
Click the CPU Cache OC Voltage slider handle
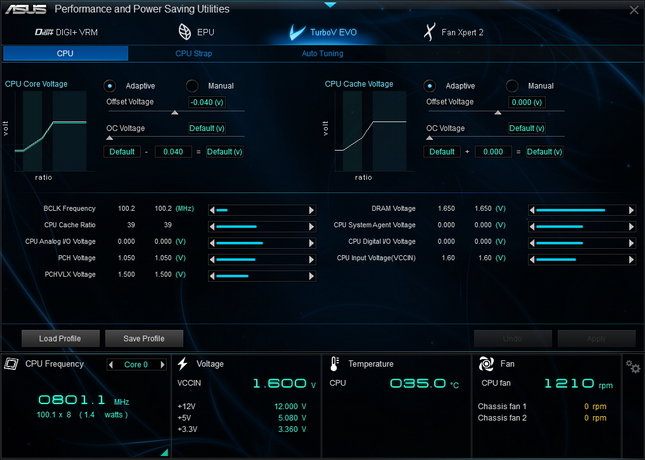pos(429,138)
